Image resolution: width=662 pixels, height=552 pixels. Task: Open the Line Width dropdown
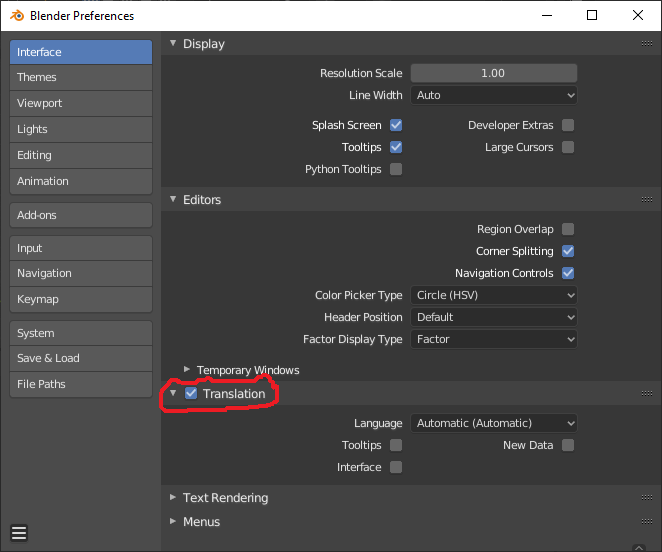pyautogui.click(x=494, y=95)
